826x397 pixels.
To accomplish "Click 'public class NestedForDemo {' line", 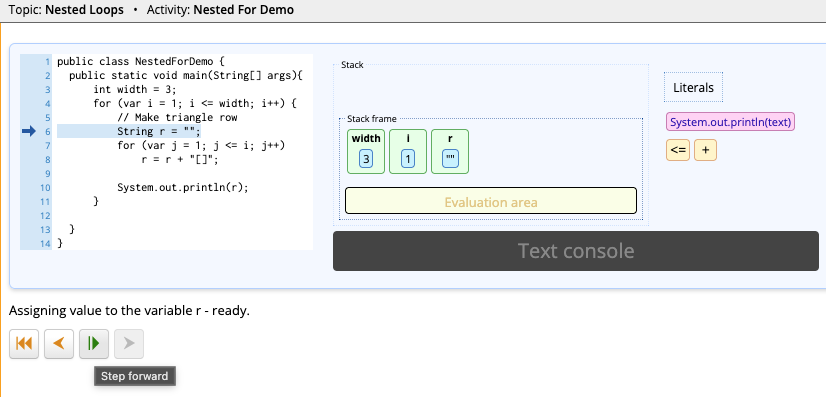I will (141, 61).
